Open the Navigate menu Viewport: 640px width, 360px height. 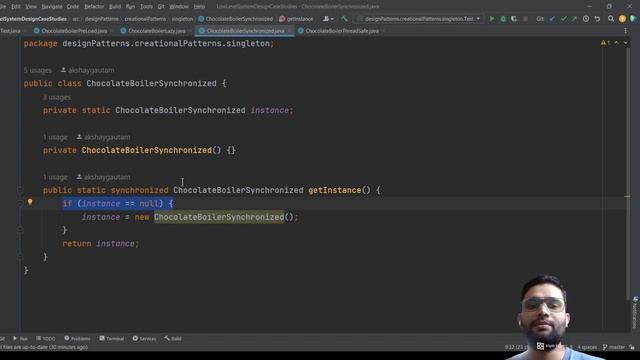[52, 7]
